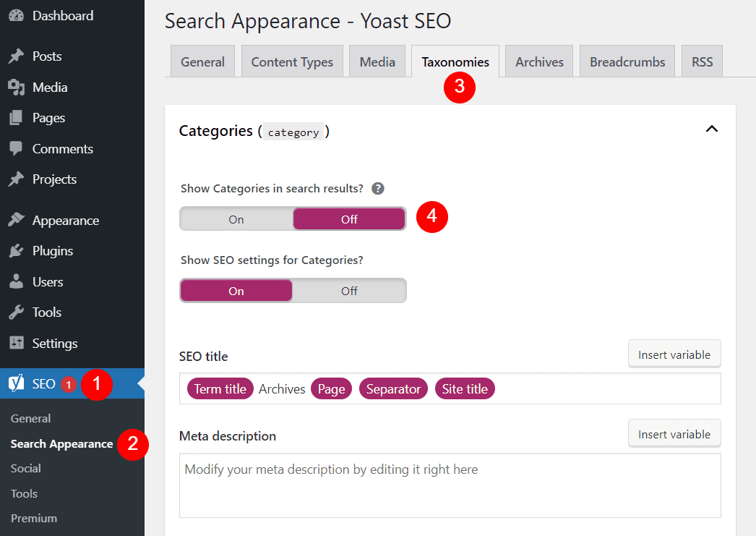Screen dimensions: 756x536
Task: Click Insert variable for Meta description
Action: (x=674, y=434)
